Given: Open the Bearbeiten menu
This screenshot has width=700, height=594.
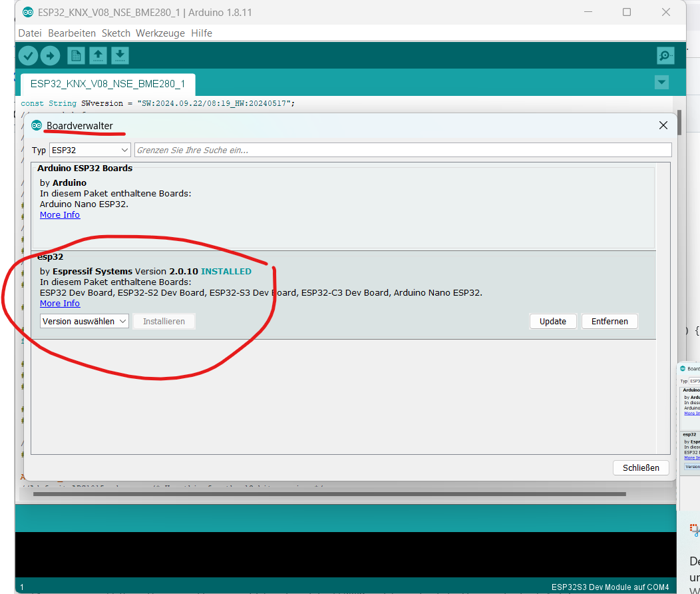Looking at the screenshot, I should pos(72,33).
